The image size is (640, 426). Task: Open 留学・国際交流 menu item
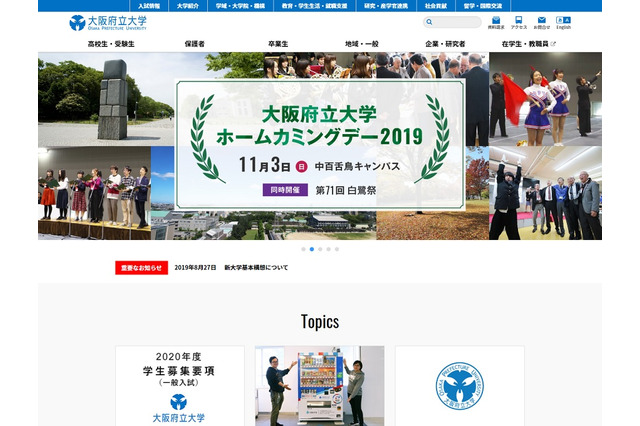point(483,6)
